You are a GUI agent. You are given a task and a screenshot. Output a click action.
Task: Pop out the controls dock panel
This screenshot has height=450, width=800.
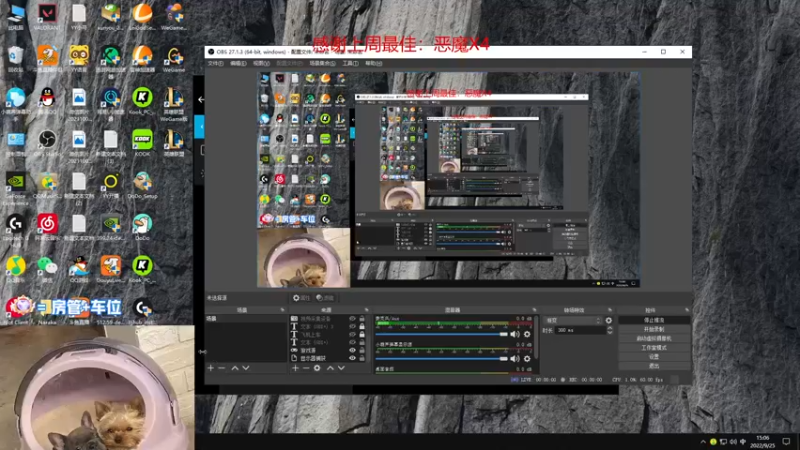[x=687, y=310]
